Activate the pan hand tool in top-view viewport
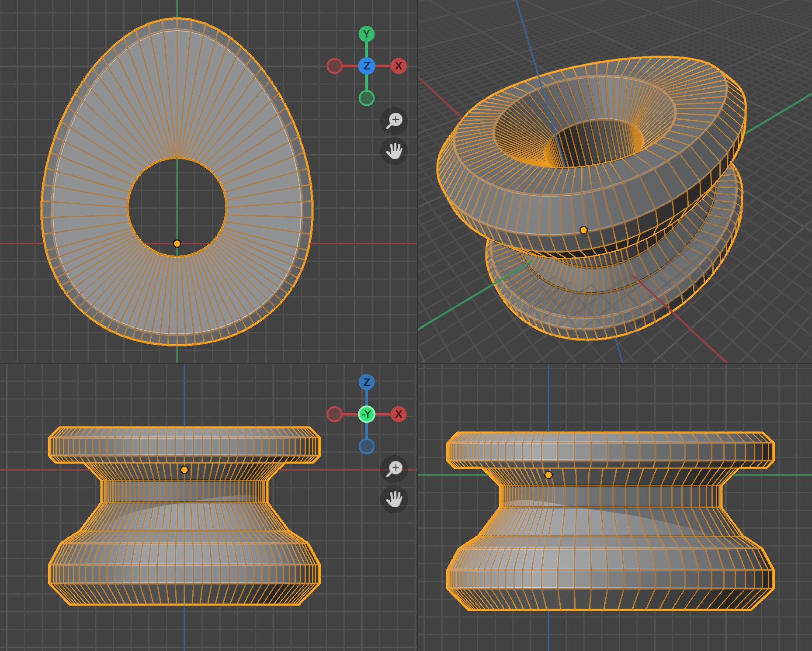Viewport: 812px width, 651px height. coord(394,151)
